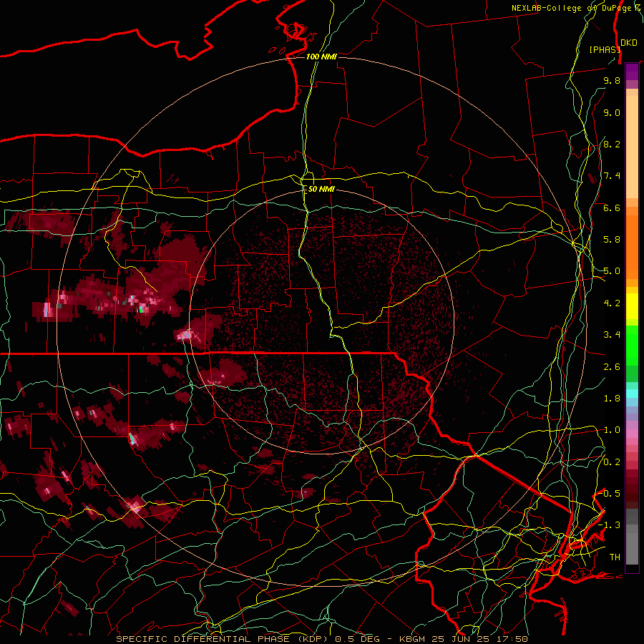Screen dimensions: 644x644
Task: Select the 50 NMI range ring label
Action: tap(321, 190)
